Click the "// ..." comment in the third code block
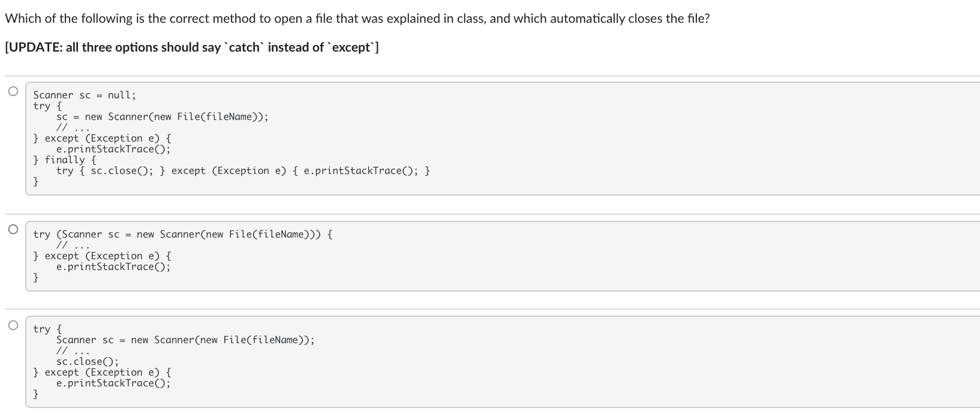This screenshot has width=980, height=420. tap(73, 350)
